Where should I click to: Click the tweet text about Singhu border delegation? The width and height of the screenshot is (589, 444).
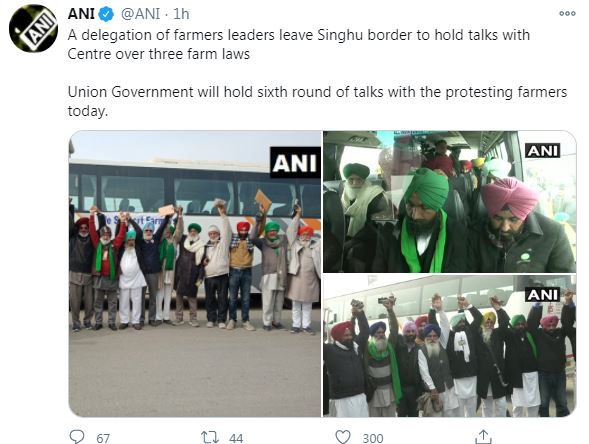(x=299, y=44)
